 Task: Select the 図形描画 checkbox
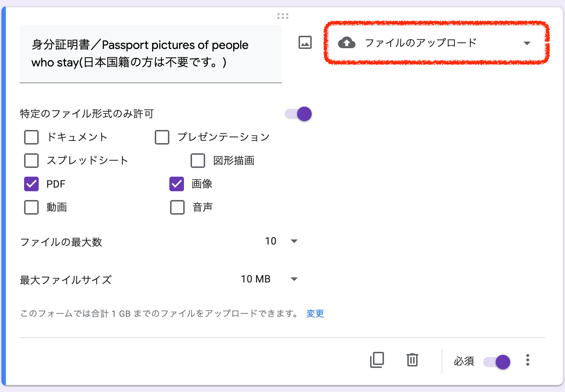click(198, 161)
